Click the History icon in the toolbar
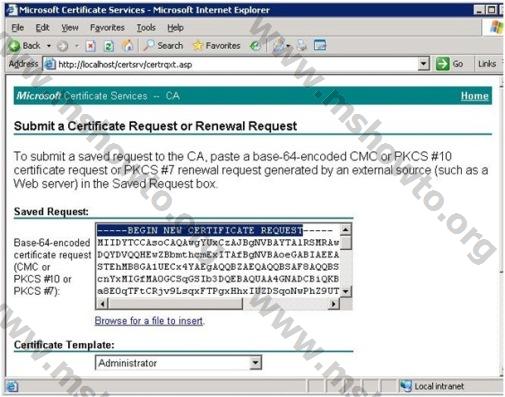Viewport: 505px width, 397px height. tap(255, 46)
